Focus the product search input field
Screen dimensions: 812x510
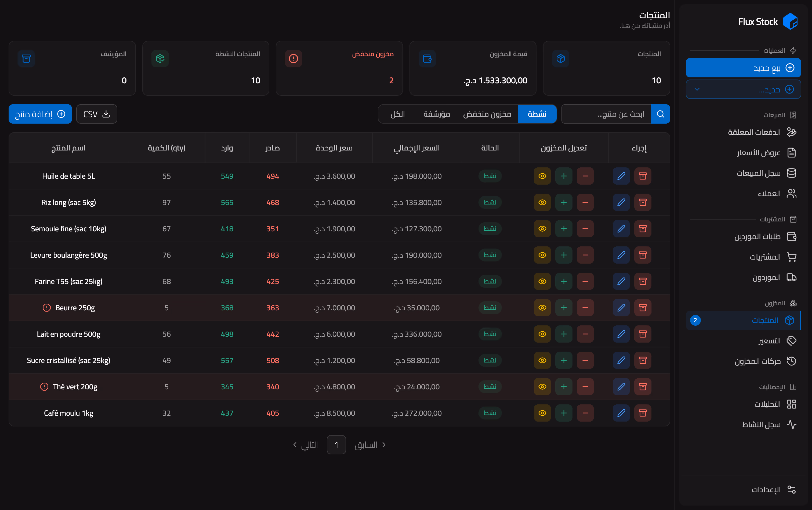(606, 114)
